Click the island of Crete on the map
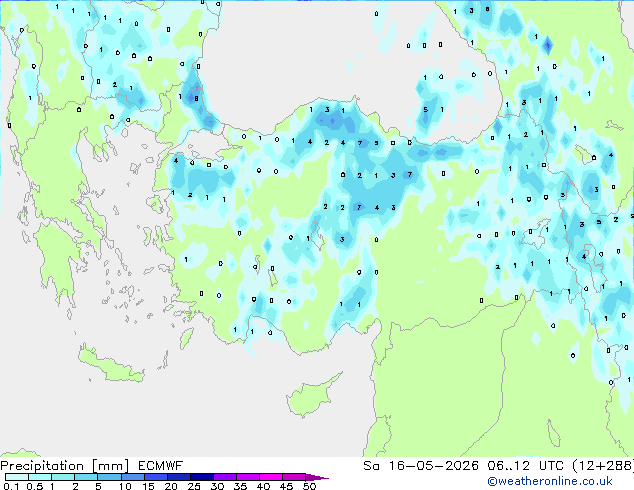Image resolution: width=634 pixels, height=490 pixels. pos(111,366)
